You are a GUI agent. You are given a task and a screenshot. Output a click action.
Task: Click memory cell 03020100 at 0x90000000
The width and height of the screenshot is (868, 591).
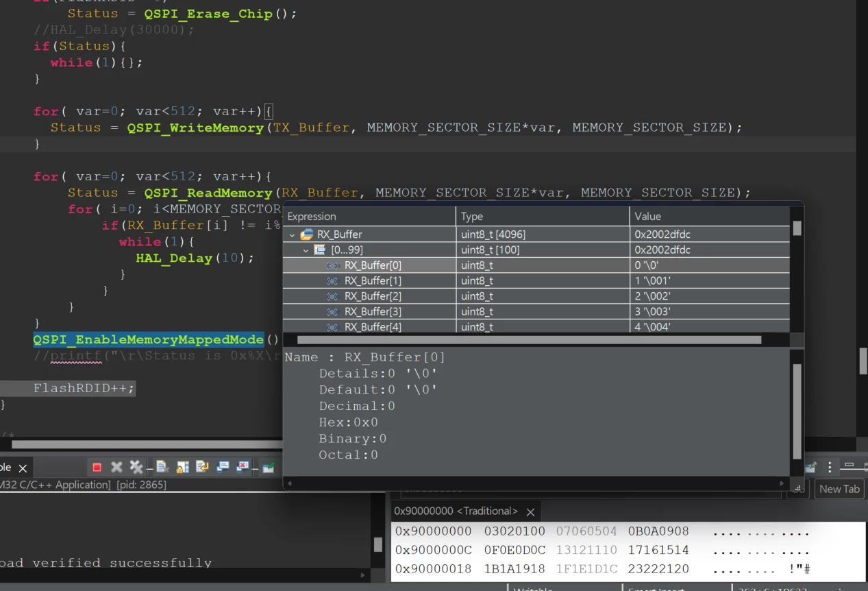coord(514,531)
